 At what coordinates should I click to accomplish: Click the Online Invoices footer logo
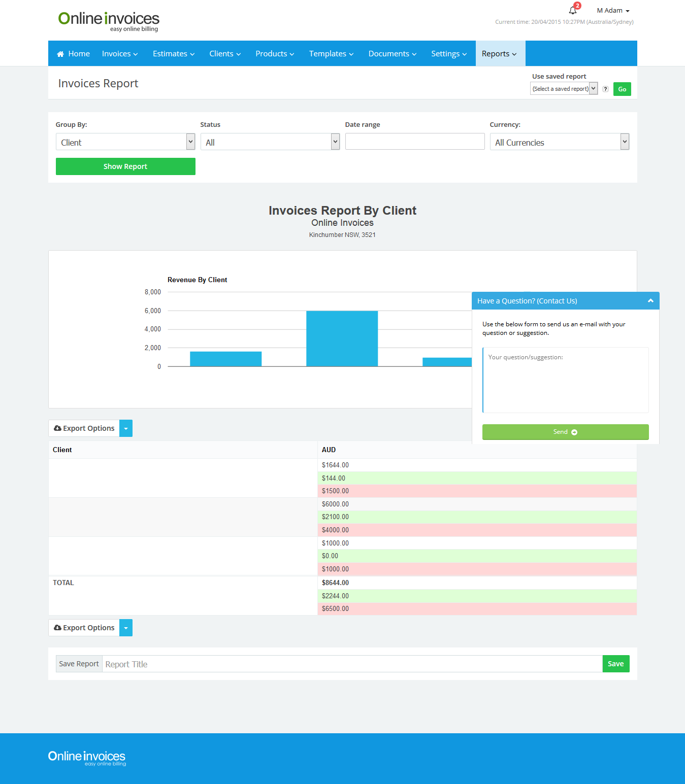[87, 758]
